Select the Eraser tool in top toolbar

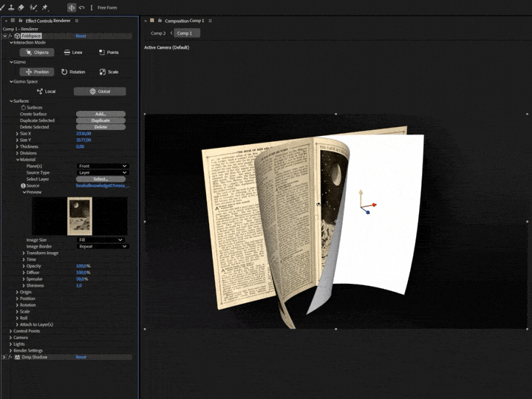click(x=21, y=7)
